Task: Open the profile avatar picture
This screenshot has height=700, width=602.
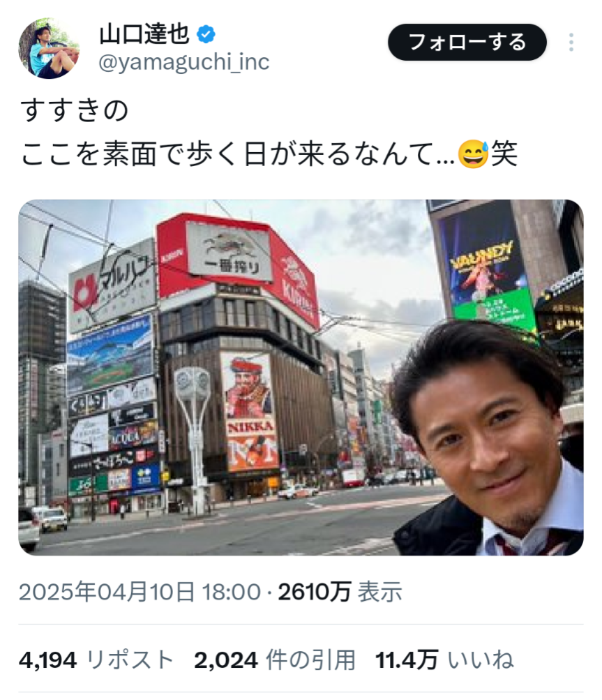Action: coord(49,47)
